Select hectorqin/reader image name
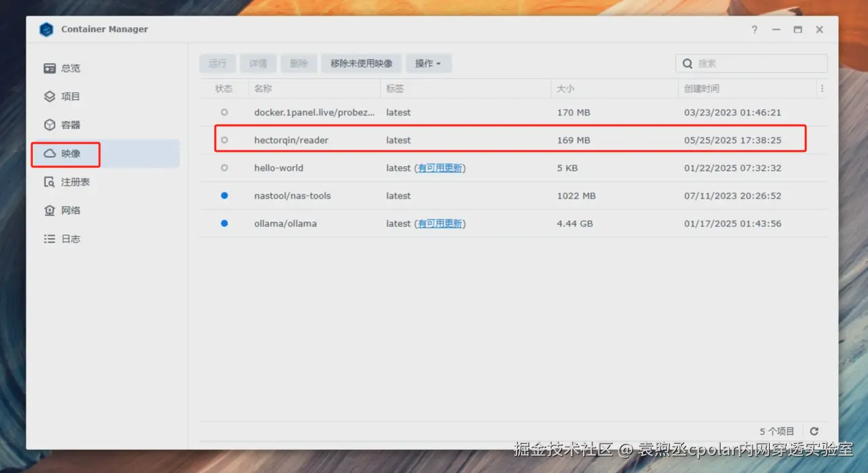 (291, 140)
